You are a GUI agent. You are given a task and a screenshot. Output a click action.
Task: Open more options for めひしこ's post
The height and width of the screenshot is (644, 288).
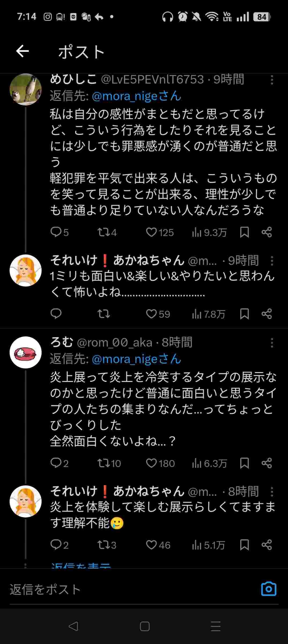[x=272, y=80]
